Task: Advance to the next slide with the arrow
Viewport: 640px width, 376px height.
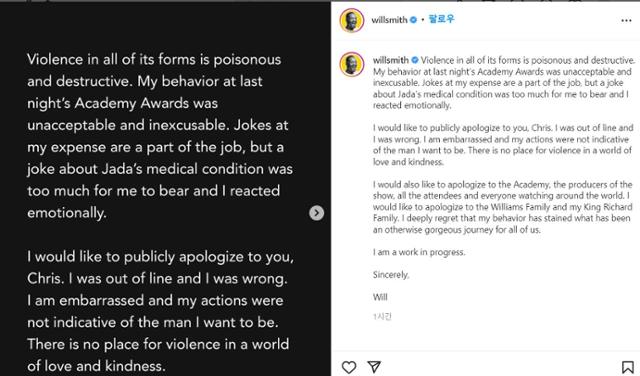Action: click(x=316, y=213)
